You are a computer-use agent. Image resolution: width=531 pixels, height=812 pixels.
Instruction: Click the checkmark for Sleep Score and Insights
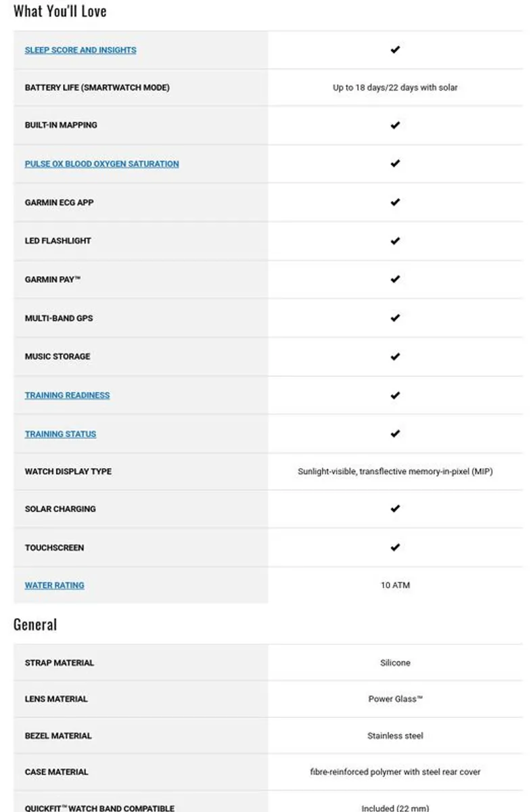[x=395, y=49]
